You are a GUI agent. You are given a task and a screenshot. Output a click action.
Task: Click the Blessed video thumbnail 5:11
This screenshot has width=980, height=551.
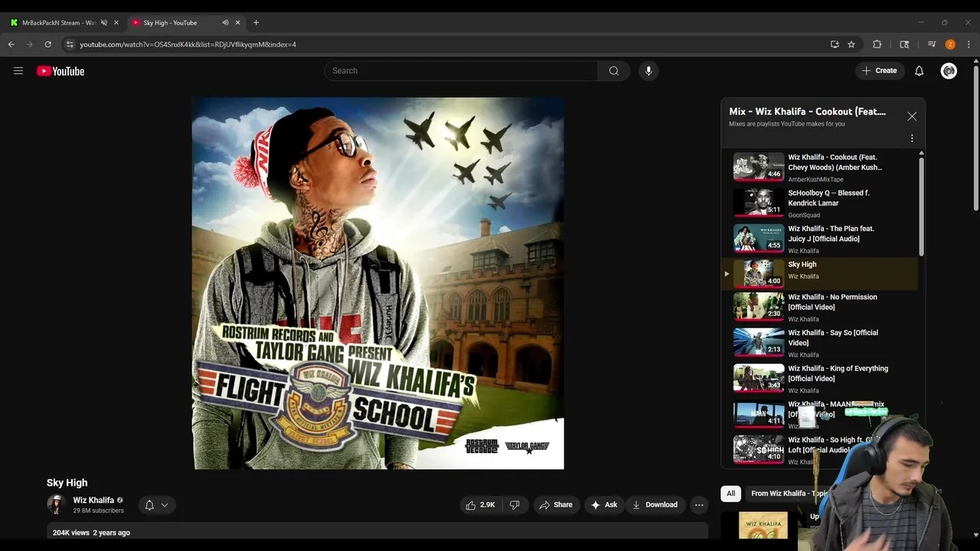tap(759, 203)
